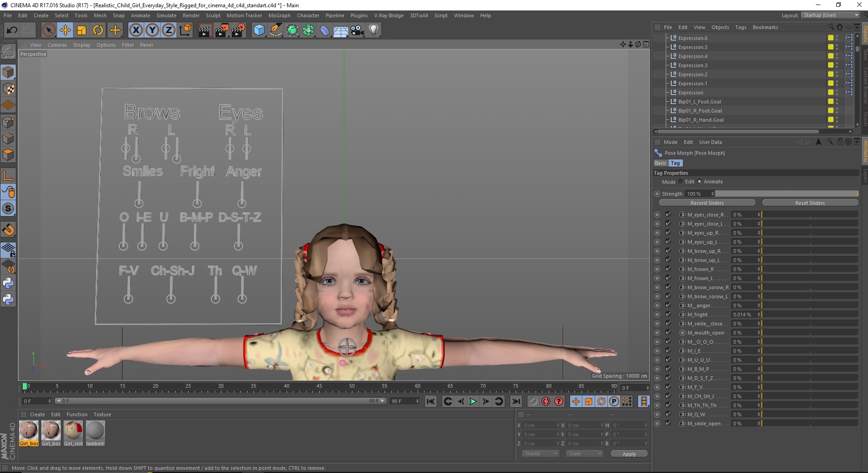Go to start of animation
The width and height of the screenshot is (868, 473).
click(431, 401)
